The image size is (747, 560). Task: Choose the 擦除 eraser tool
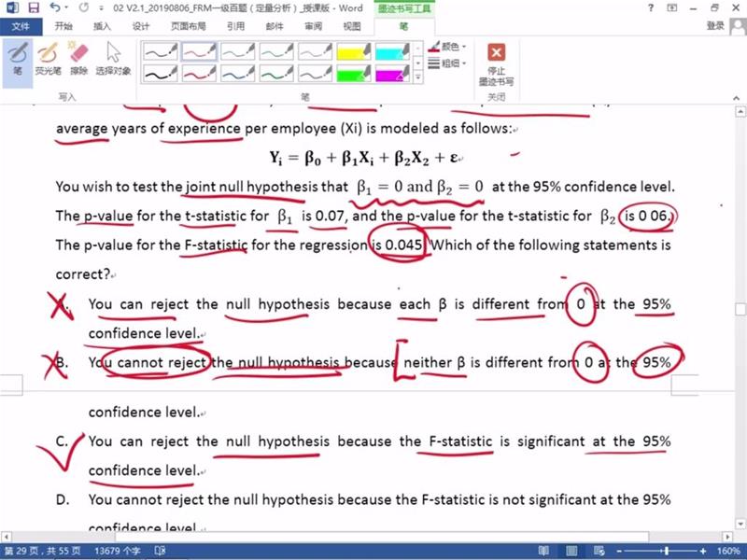click(78, 60)
